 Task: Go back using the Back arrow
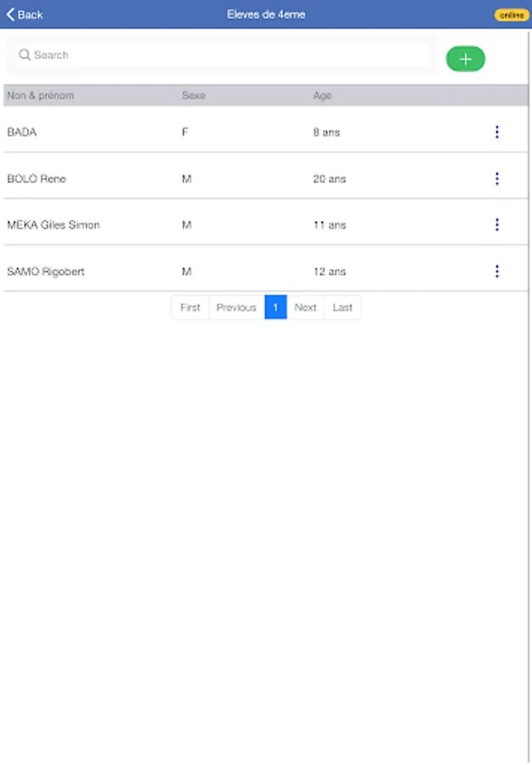[24, 14]
